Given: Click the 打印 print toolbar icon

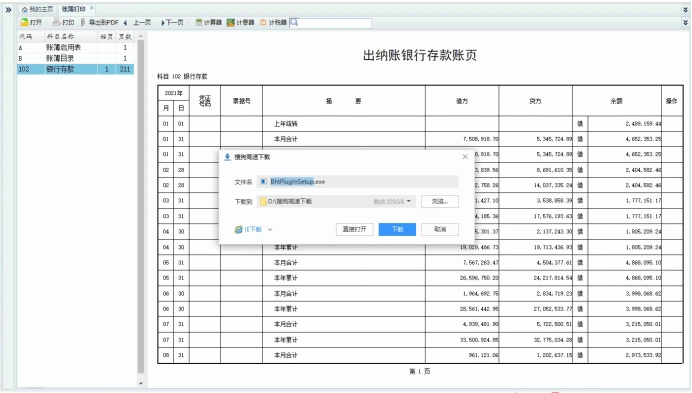Looking at the screenshot, I should (x=56, y=22).
